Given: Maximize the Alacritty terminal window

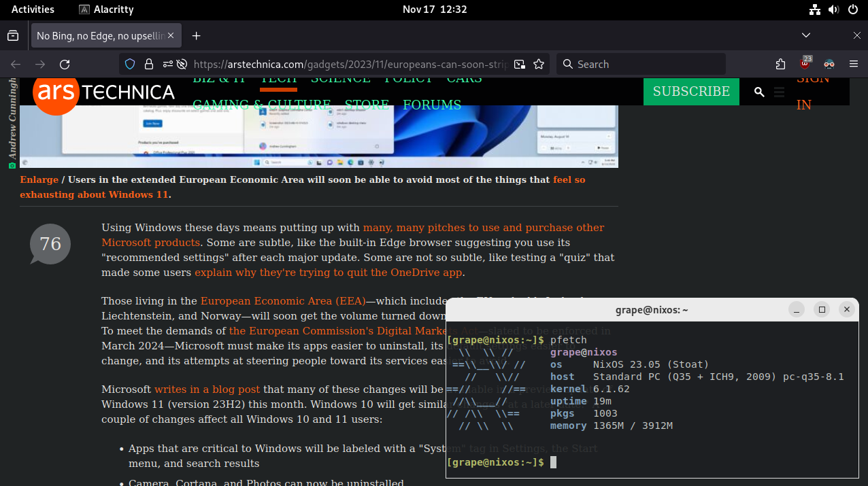Looking at the screenshot, I should coord(822,309).
